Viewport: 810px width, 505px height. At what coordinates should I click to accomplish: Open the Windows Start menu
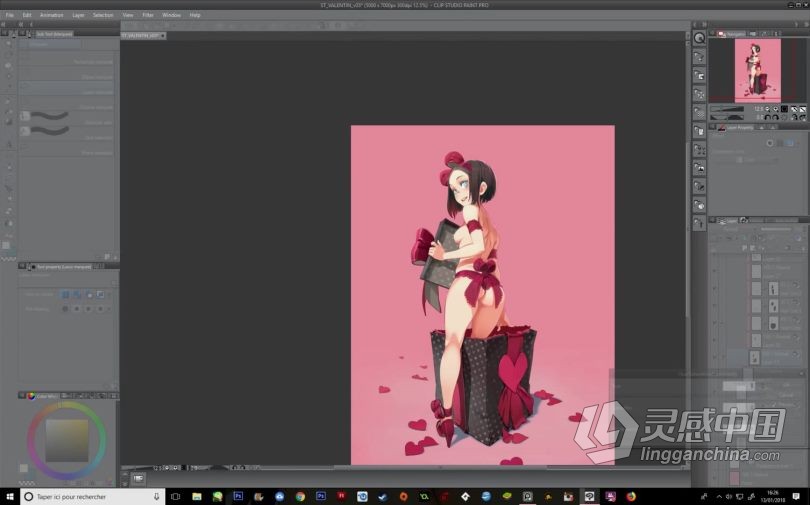click(x=9, y=496)
